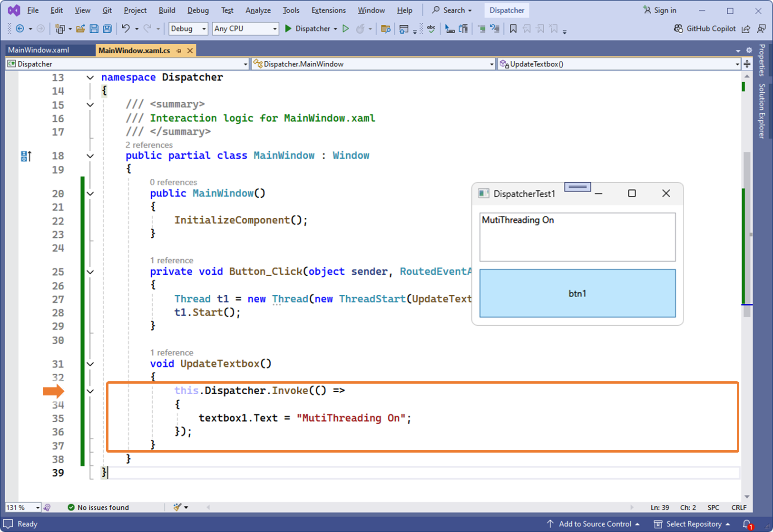This screenshot has height=532, width=773.
Task: Collapse the summary comment on line 15
Action: (90, 105)
